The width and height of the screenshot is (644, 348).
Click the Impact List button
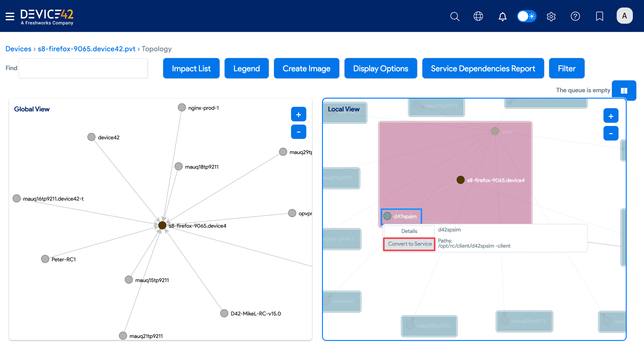[x=191, y=69]
